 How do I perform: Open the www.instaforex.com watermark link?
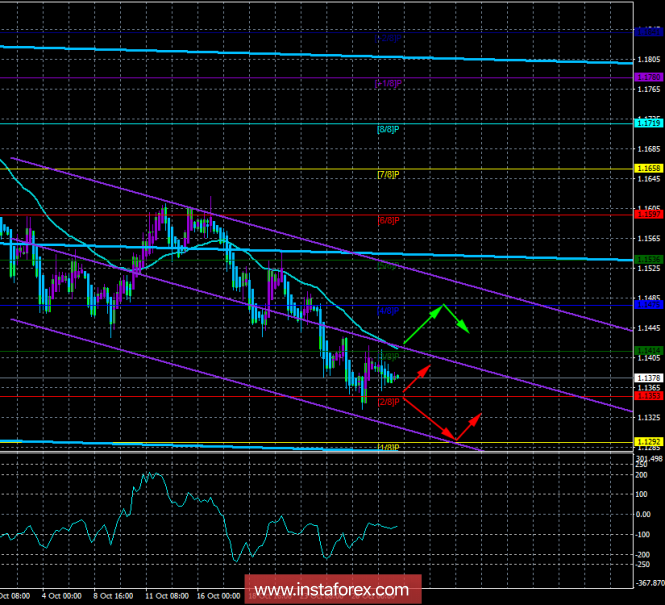pos(332,589)
